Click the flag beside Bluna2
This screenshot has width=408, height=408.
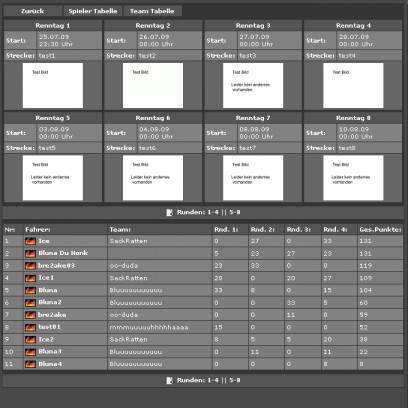click(x=30, y=303)
